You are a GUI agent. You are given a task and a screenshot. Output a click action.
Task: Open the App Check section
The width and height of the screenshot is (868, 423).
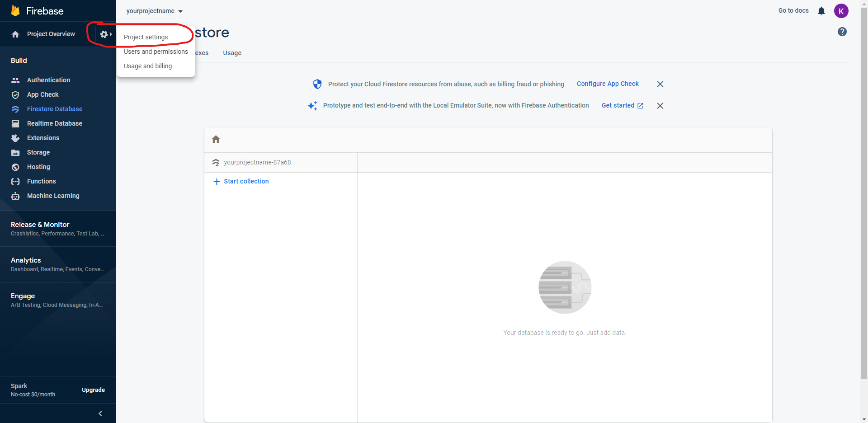(42, 94)
